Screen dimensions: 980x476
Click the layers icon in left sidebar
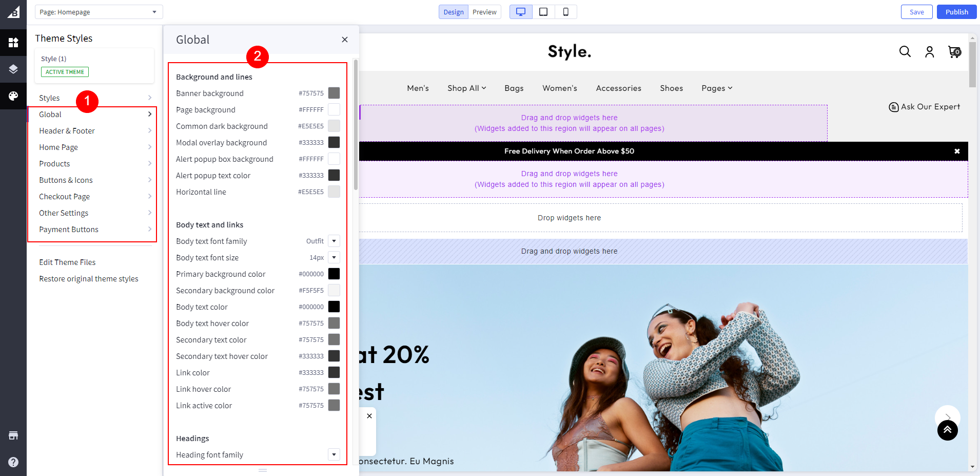pyautogui.click(x=13, y=69)
